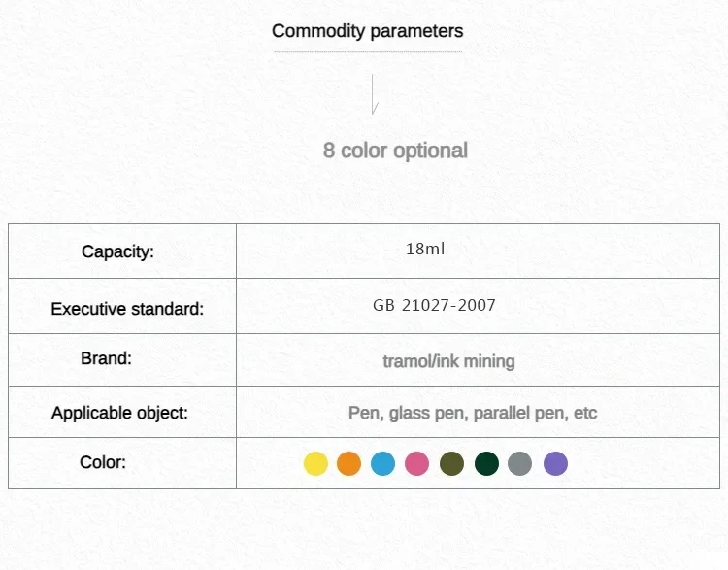The height and width of the screenshot is (570, 728).
Task: Click the downward arrow below the title
Action: click(374, 95)
